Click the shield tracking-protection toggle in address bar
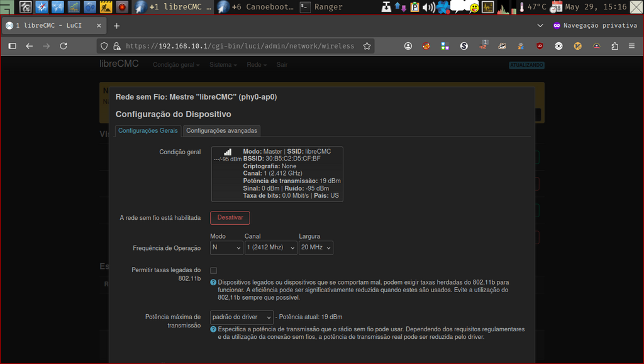The height and width of the screenshot is (364, 644). click(104, 46)
